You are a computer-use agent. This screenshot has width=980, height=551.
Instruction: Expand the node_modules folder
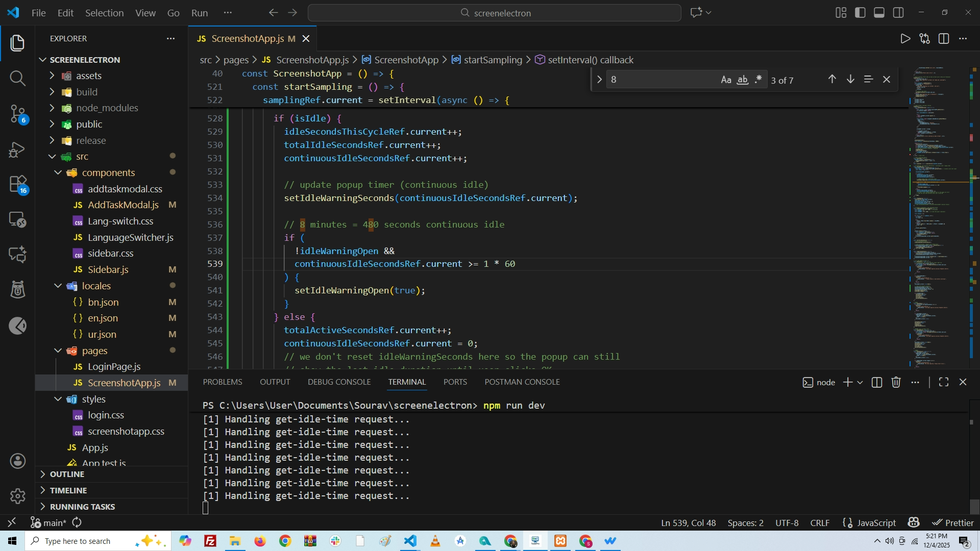[x=107, y=108]
